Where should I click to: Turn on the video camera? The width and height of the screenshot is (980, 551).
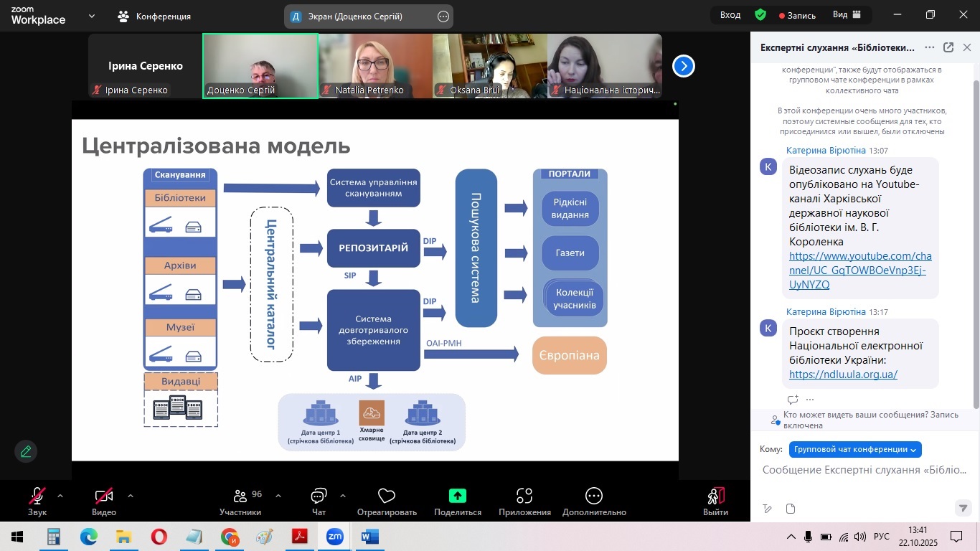104,496
